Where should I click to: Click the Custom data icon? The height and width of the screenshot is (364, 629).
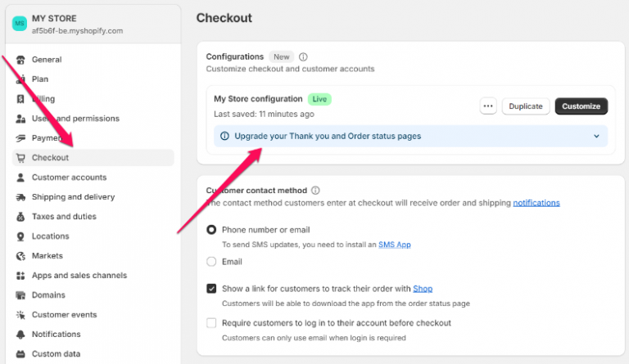pyautogui.click(x=20, y=354)
